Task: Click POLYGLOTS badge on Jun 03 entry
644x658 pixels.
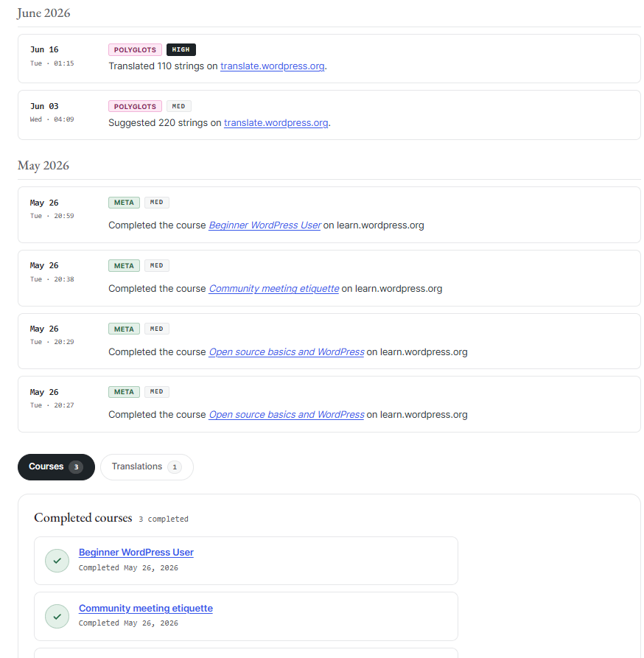Action: click(x=135, y=106)
